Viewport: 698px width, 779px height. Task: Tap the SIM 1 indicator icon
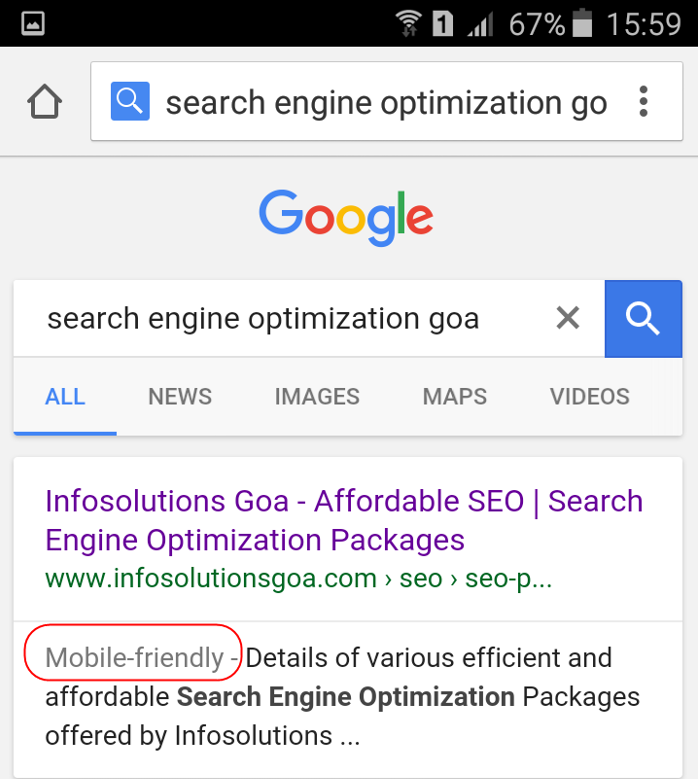coord(442,23)
